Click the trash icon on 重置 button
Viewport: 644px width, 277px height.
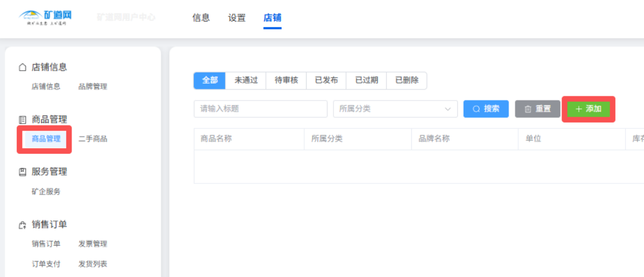[x=528, y=109]
